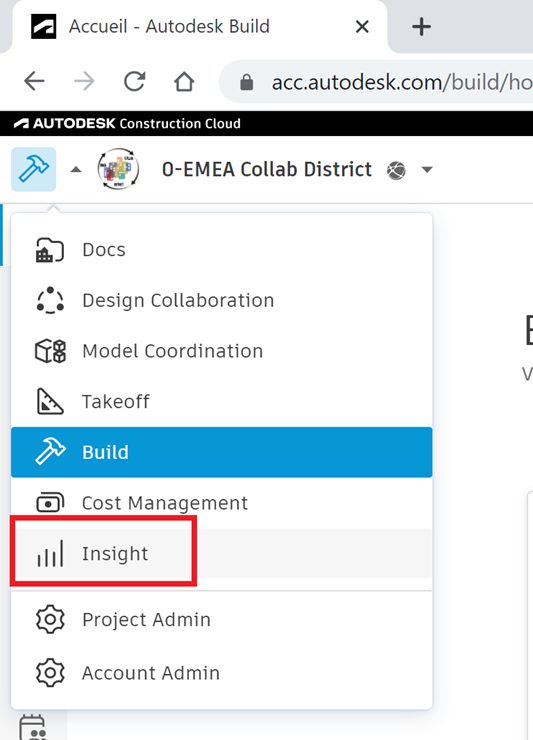Click the hammer icon in Build row
Image resolution: width=533 pixels, height=740 pixels.
pyautogui.click(x=50, y=452)
